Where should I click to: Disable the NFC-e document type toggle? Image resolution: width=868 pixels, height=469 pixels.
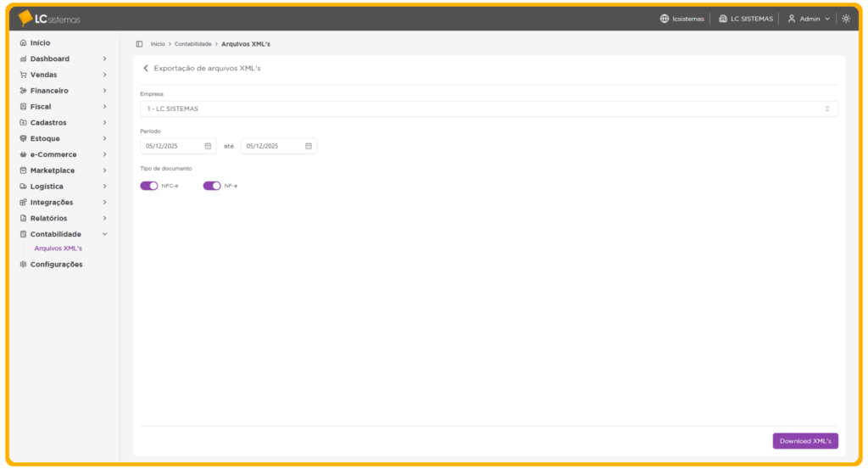pos(149,186)
